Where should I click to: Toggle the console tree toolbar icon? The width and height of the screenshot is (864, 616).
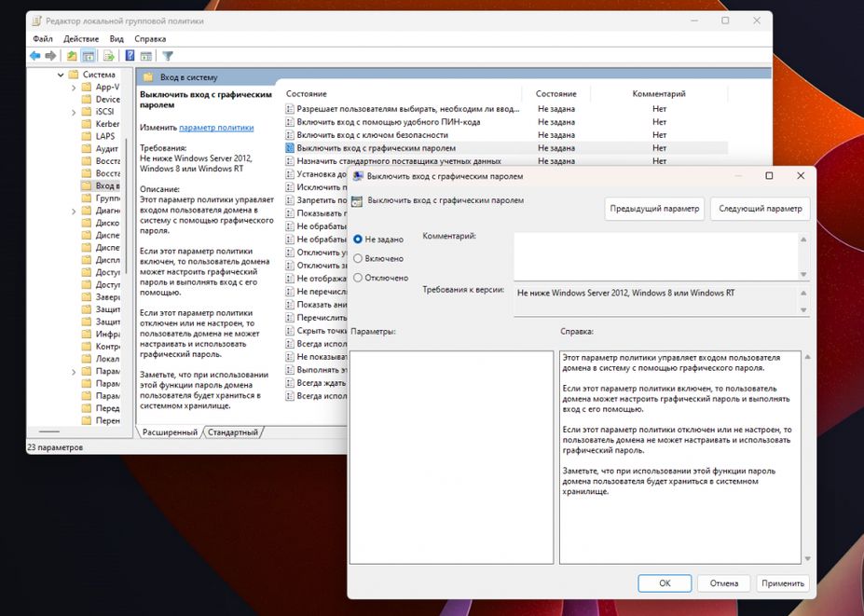click(x=89, y=56)
